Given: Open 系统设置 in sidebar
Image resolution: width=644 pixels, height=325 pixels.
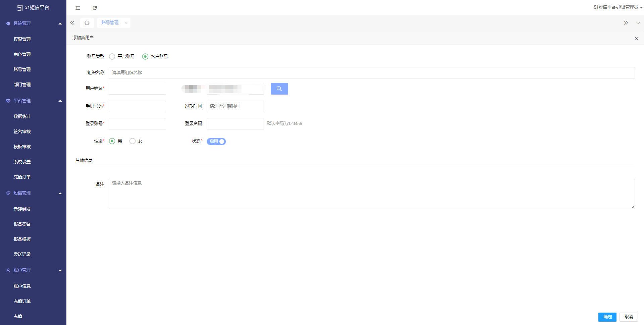Looking at the screenshot, I should [x=22, y=162].
